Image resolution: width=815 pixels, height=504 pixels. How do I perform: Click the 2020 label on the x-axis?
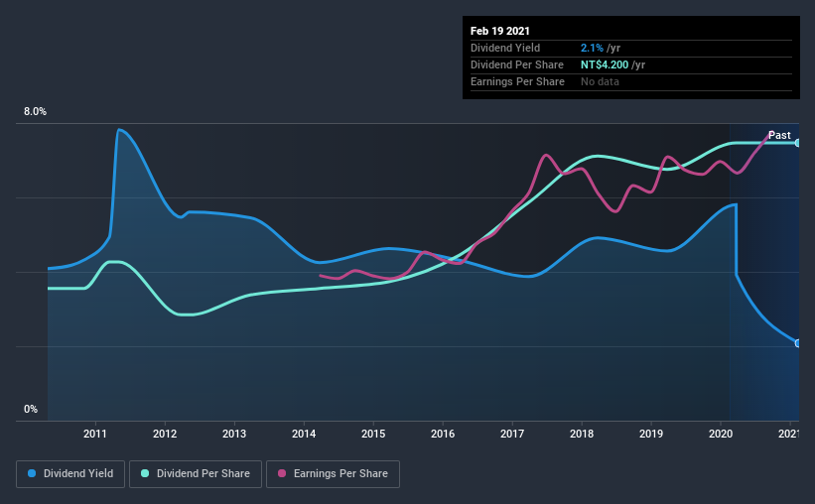click(x=721, y=434)
